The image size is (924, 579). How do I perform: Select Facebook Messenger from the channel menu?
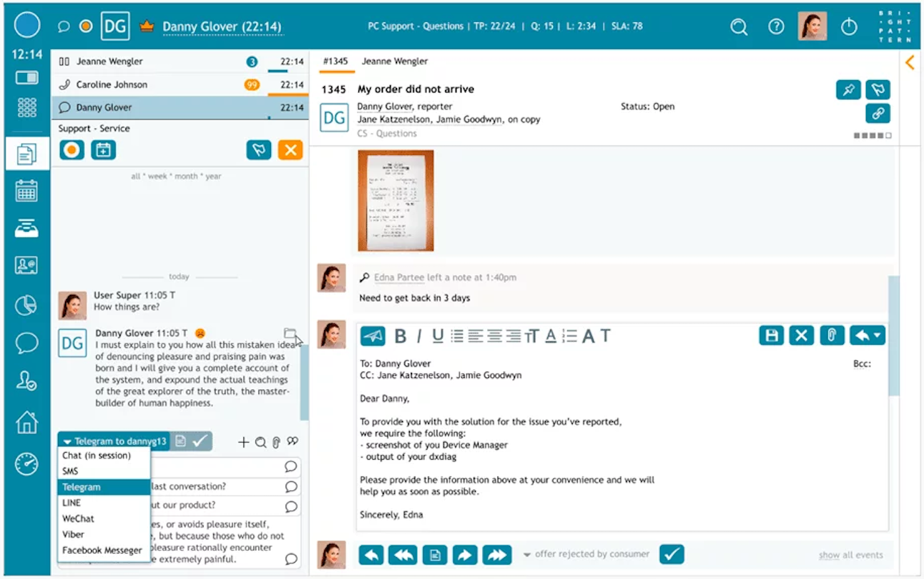(x=102, y=550)
